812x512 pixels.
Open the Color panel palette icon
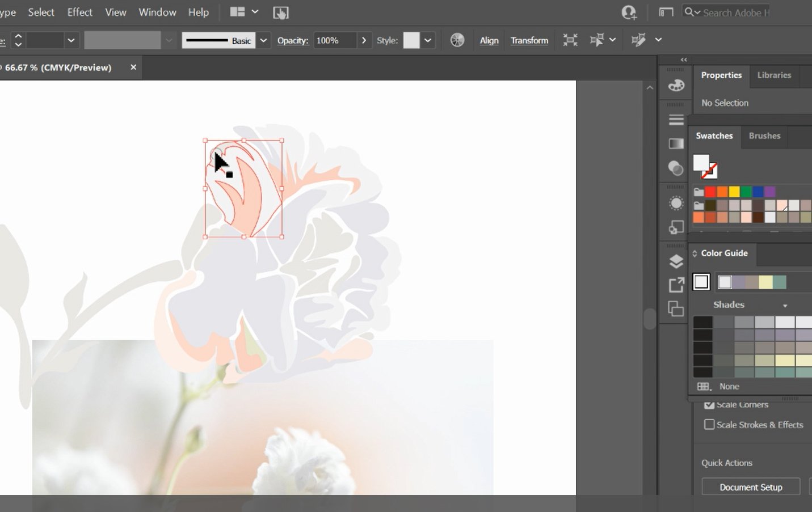pyautogui.click(x=676, y=86)
